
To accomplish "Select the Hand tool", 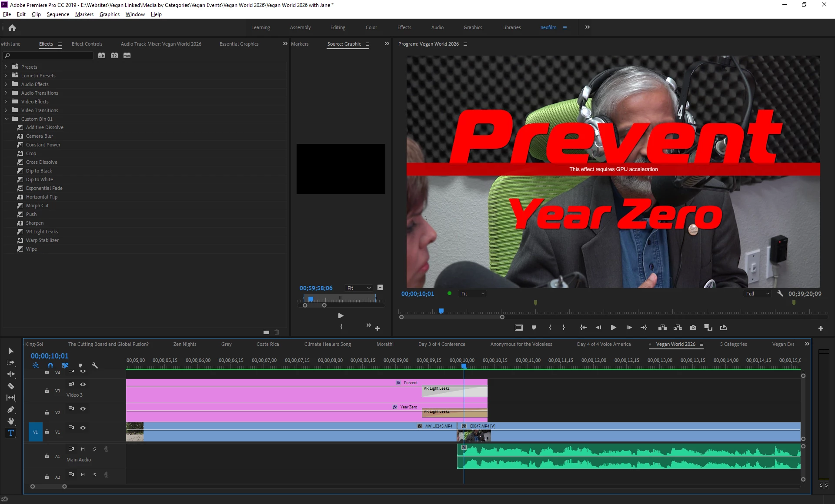I will pyautogui.click(x=11, y=421).
